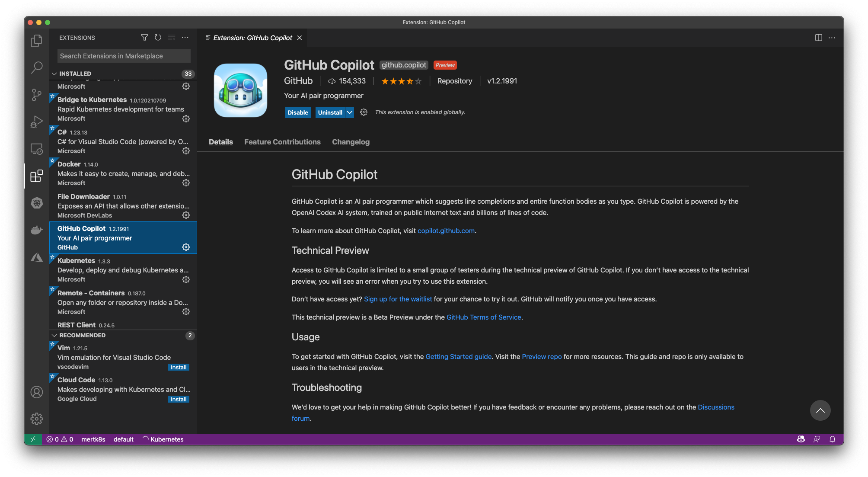Select the Vim recommended extension

(x=123, y=357)
